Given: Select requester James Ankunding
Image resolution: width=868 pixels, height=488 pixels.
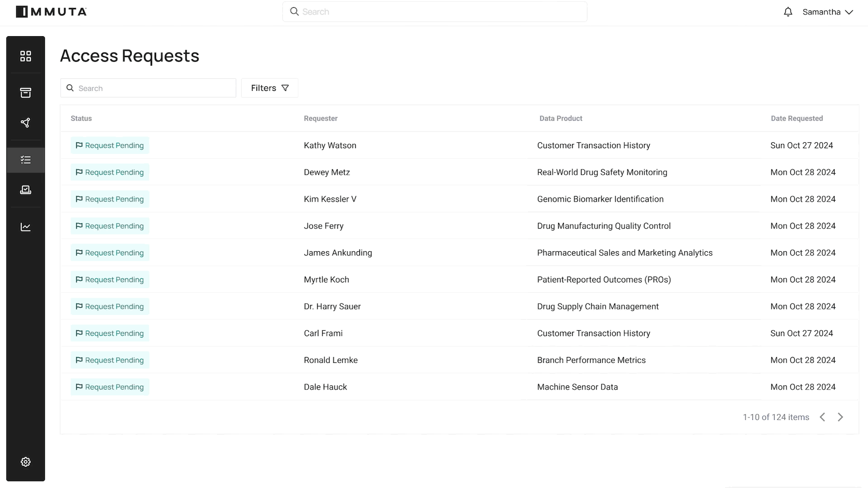Looking at the screenshot, I should [x=338, y=253].
